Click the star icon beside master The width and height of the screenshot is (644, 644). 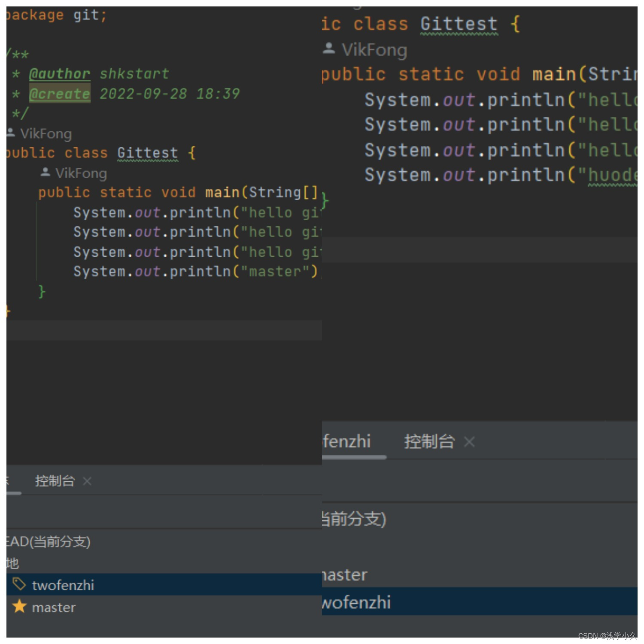pyautogui.click(x=19, y=606)
